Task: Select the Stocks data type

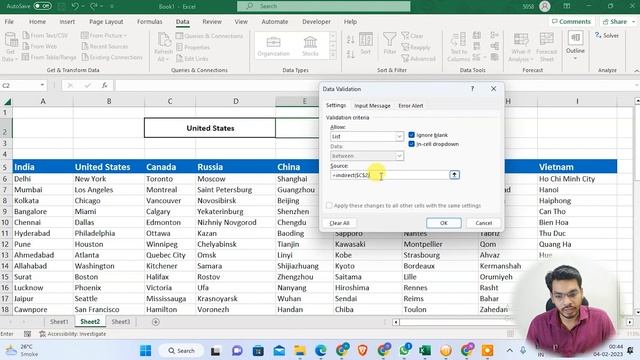Action: (310, 46)
